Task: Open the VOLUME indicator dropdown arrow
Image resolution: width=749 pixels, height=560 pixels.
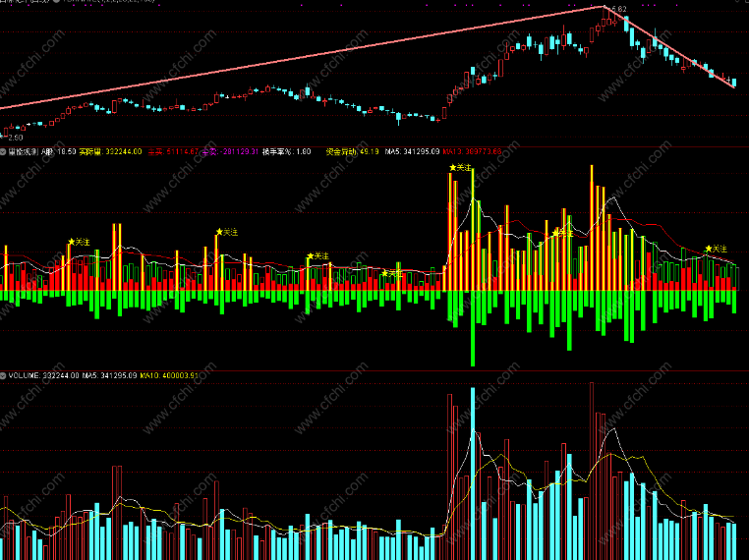Action: click(x=3, y=375)
